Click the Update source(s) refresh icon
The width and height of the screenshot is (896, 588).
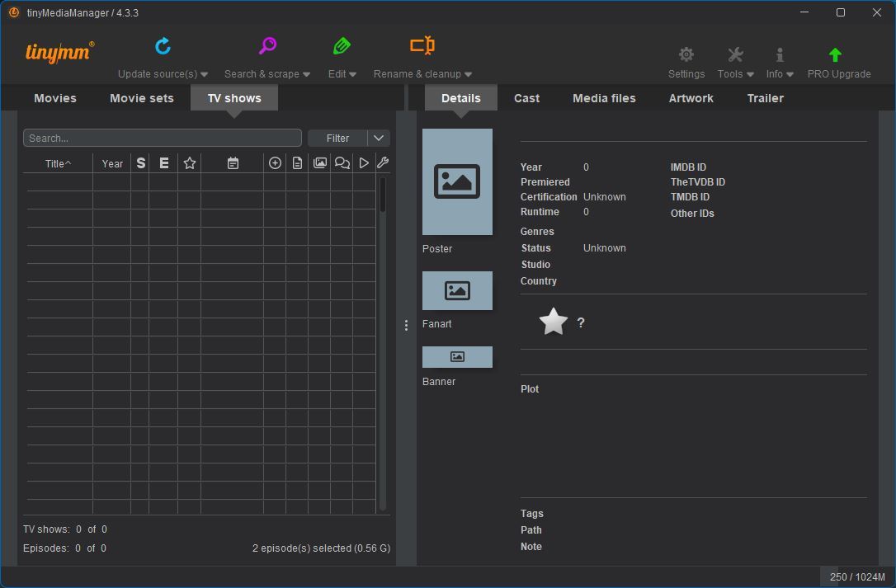(163, 46)
